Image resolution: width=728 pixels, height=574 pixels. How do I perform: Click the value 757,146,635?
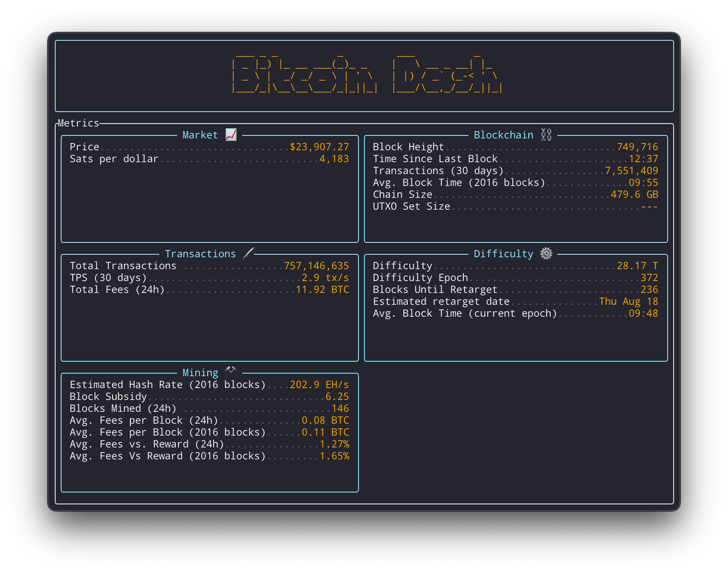[x=316, y=266]
